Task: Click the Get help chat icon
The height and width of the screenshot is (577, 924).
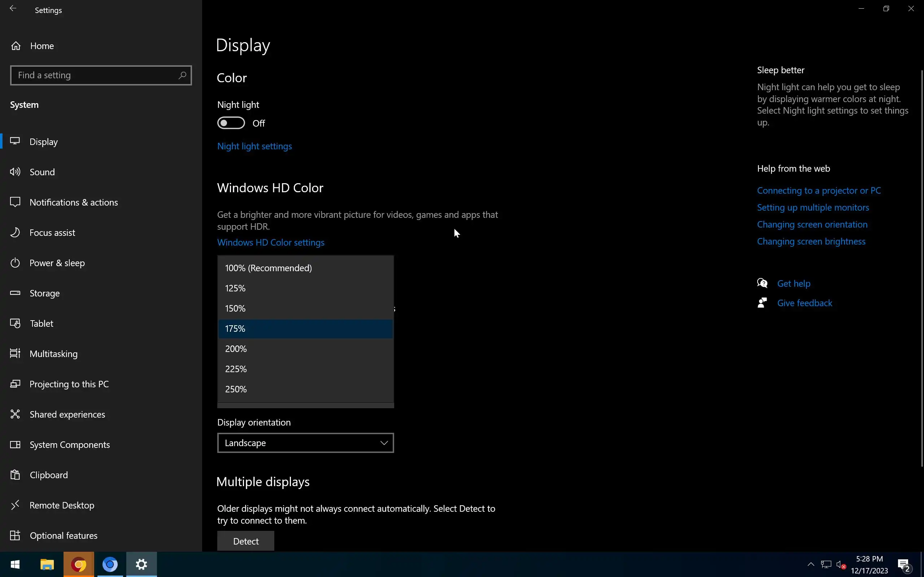Action: coord(762,283)
